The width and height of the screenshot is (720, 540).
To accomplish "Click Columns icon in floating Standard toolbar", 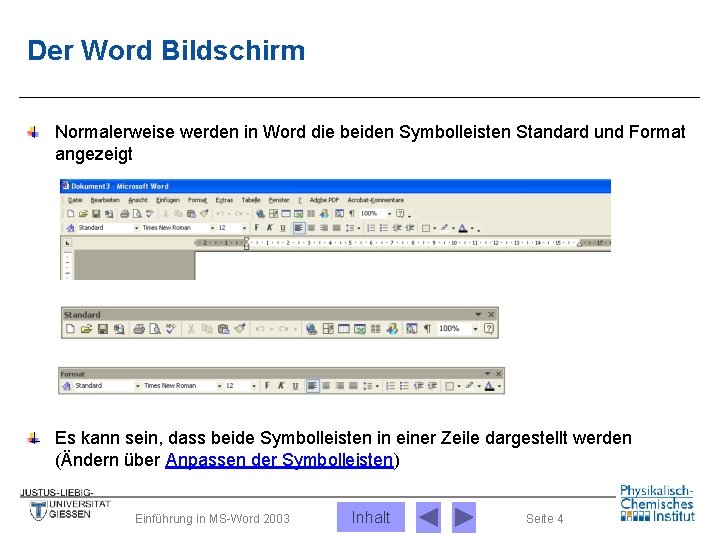I will [x=376, y=329].
